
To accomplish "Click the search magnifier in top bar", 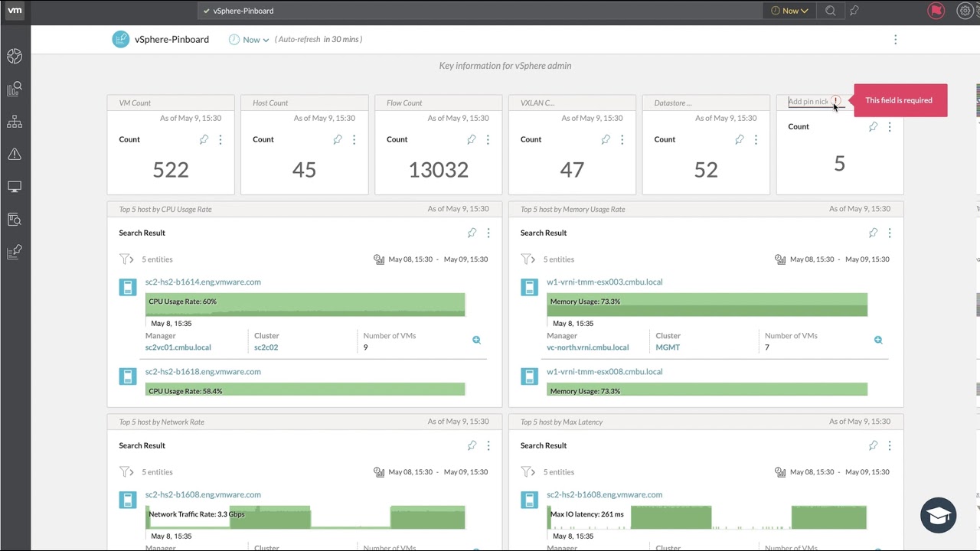I will pos(831,11).
